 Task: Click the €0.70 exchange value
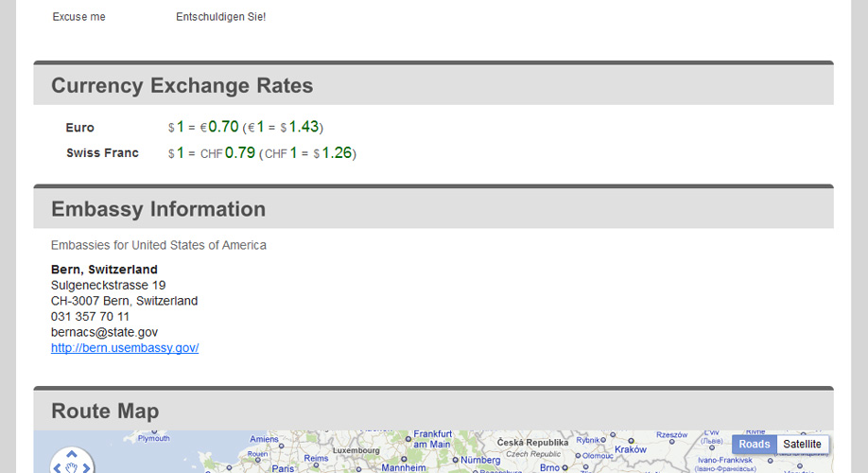pos(219,127)
